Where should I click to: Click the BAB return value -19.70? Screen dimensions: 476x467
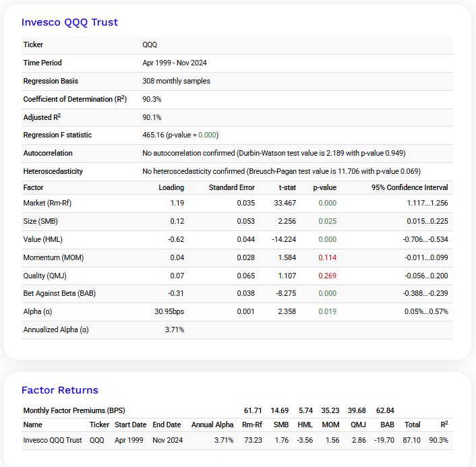point(384,440)
